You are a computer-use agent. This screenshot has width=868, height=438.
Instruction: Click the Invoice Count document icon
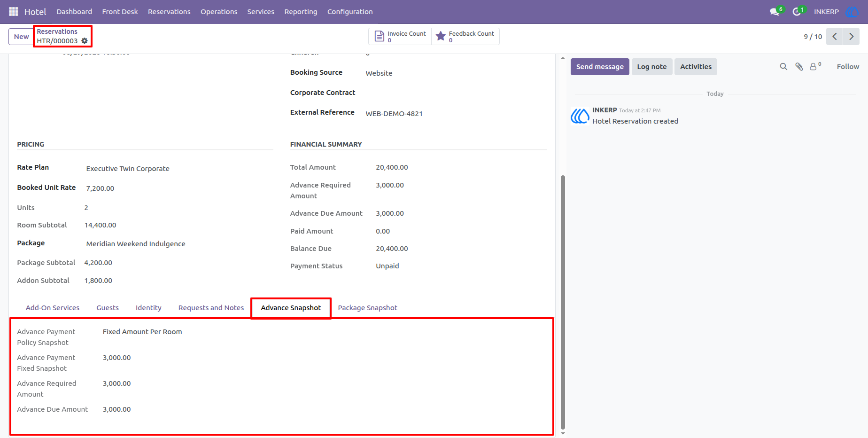[379, 36]
